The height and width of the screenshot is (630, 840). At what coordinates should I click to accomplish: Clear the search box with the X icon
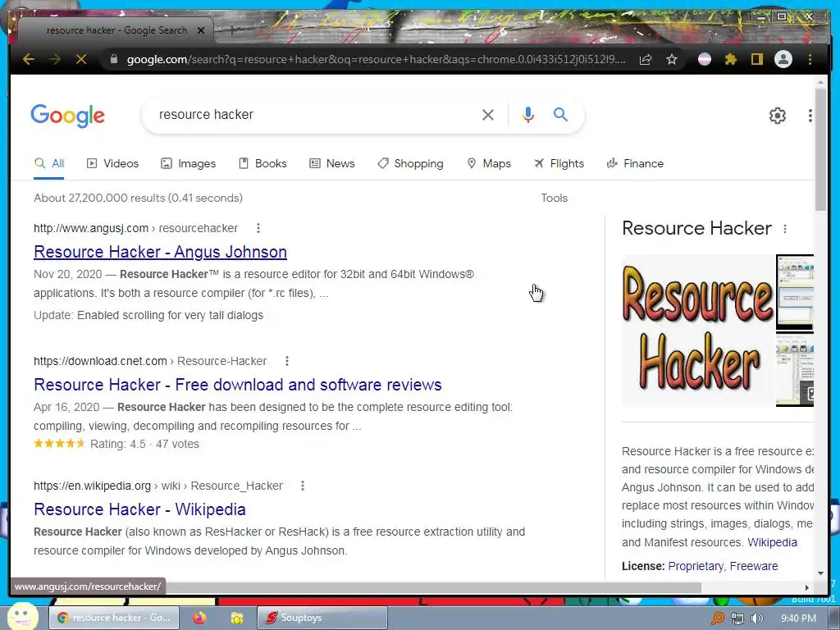pyautogui.click(x=487, y=115)
